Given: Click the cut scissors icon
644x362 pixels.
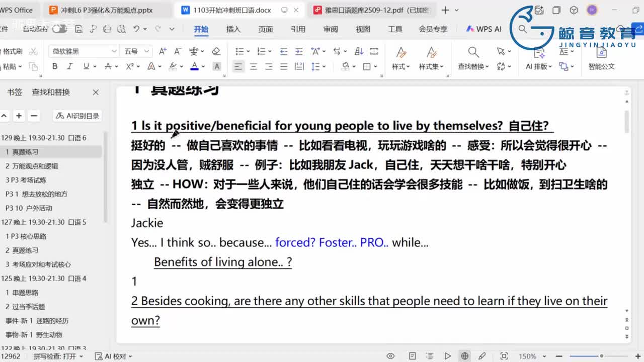Looking at the screenshot, I should [33, 51].
